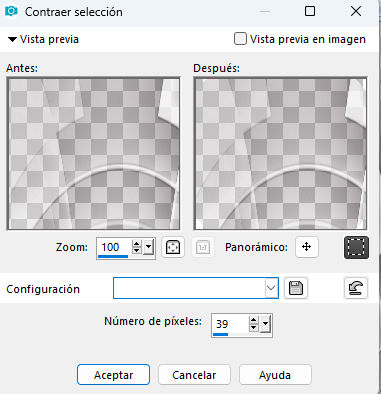Click the Aceptar button
This screenshot has width=381, height=394.
(113, 375)
